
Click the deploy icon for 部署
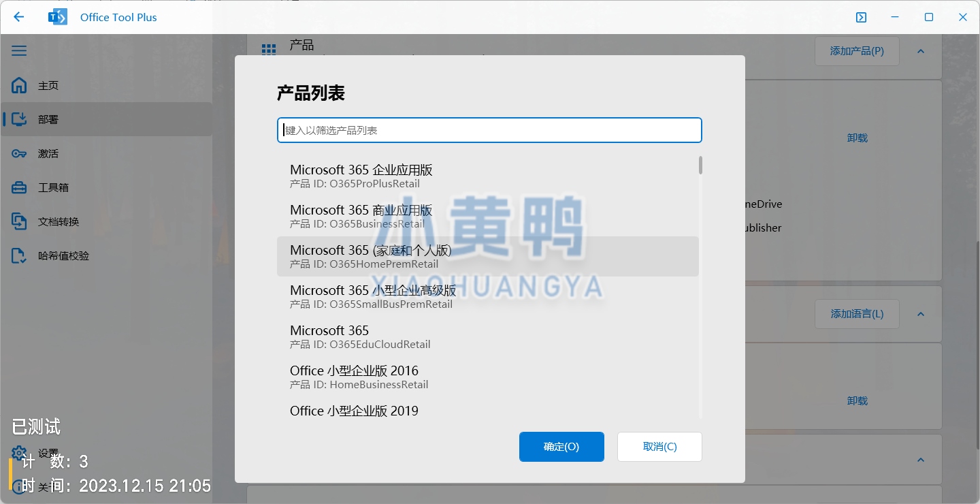coord(19,119)
